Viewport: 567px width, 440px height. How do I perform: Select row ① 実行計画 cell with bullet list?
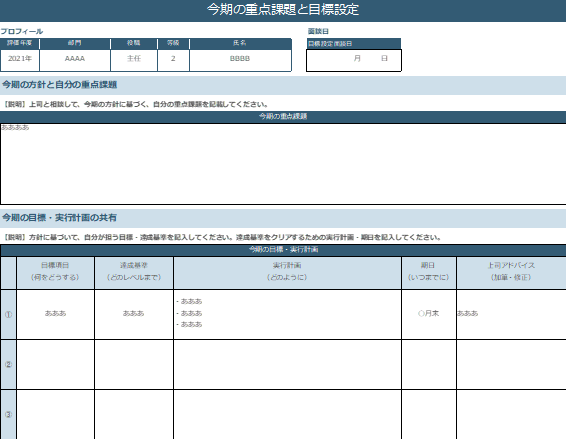[287, 314]
